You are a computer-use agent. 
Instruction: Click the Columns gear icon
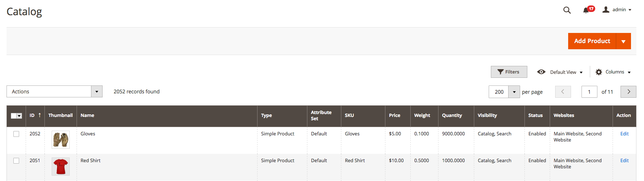(x=599, y=72)
